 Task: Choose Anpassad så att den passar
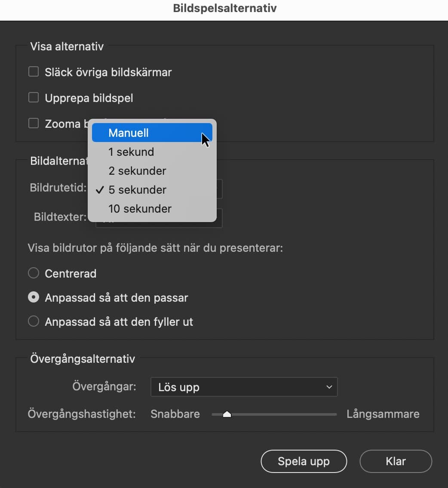(34, 298)
